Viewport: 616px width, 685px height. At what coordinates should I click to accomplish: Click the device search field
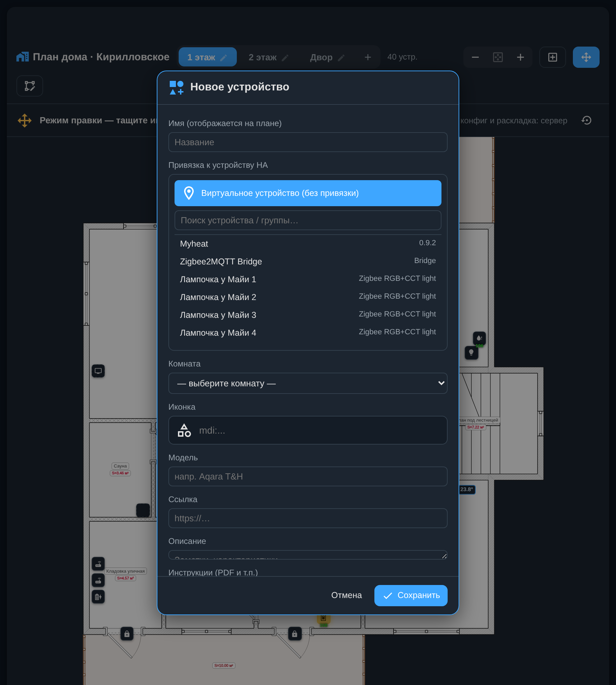[x=308, y=220]
